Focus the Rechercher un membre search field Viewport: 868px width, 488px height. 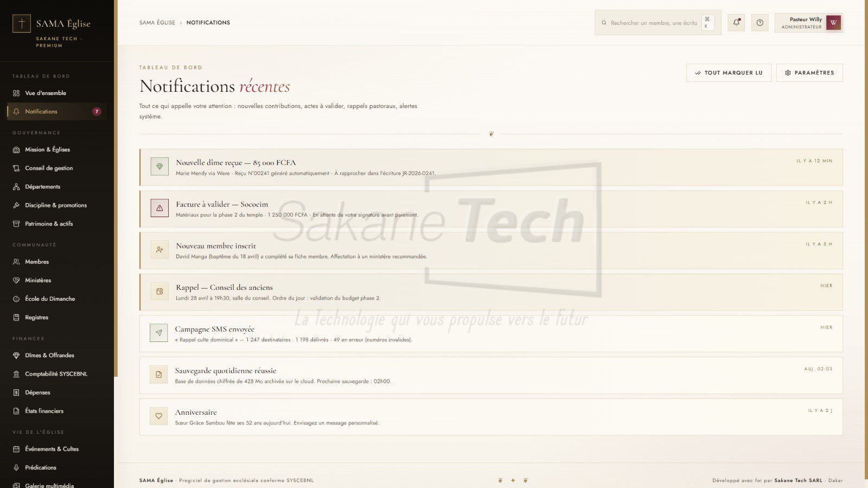click(x=658, y=23)
